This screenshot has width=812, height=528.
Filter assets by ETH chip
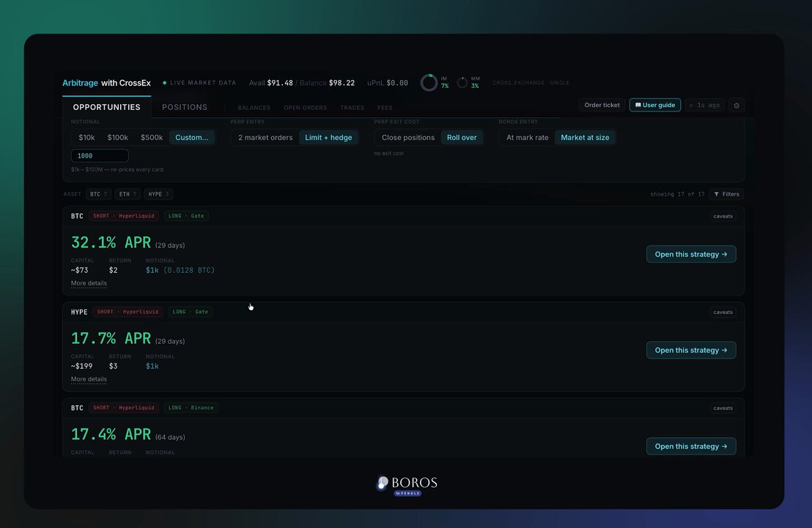(x=128, y=194)
